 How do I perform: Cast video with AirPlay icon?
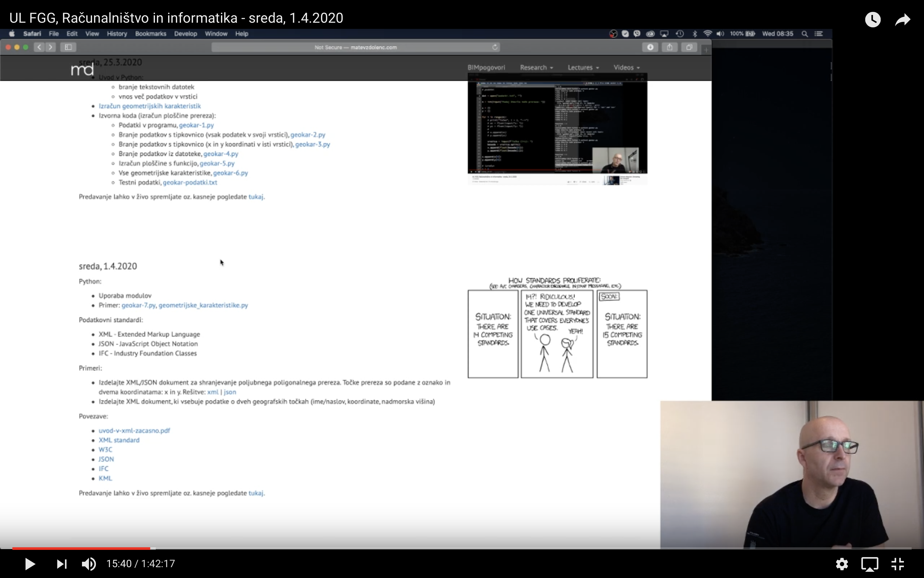[x=870, y=564]
